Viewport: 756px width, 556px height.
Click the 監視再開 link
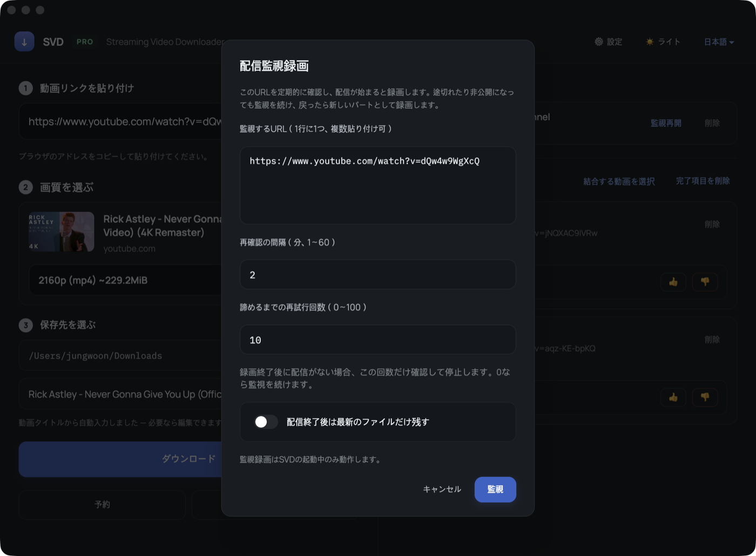coord(666,123)
